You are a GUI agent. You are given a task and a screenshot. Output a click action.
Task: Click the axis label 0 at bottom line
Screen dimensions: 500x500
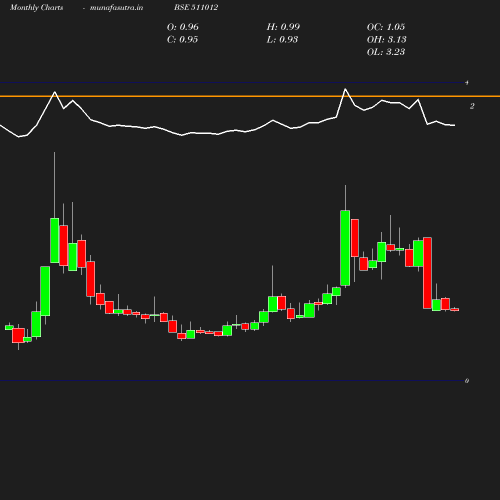pos(467,381)
